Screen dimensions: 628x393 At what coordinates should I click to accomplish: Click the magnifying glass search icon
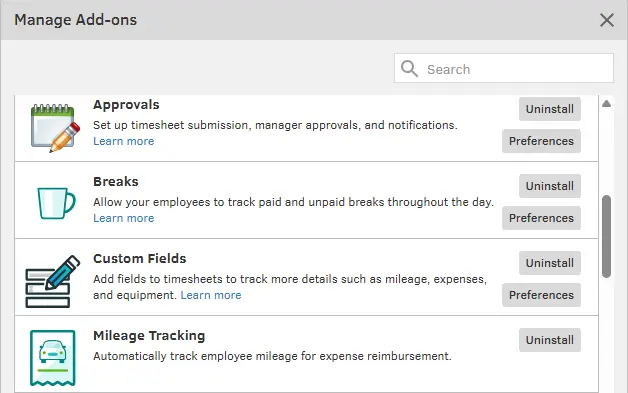tap(409, 69)
